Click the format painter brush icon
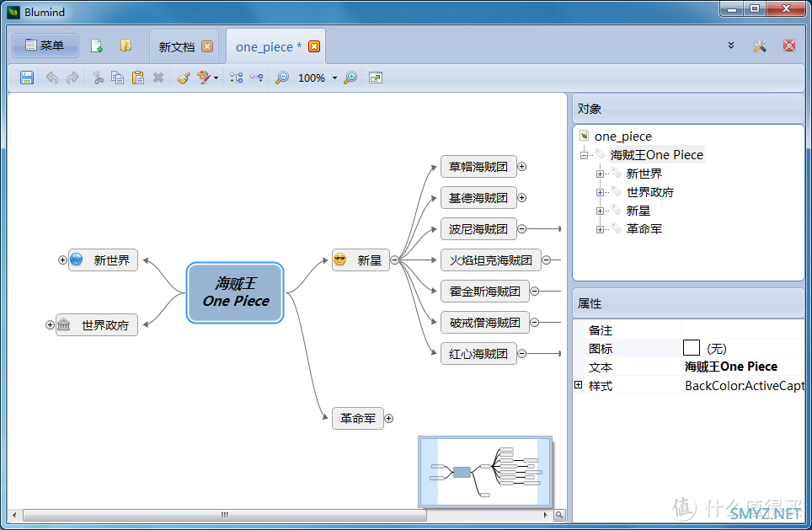 pos(184,78)
